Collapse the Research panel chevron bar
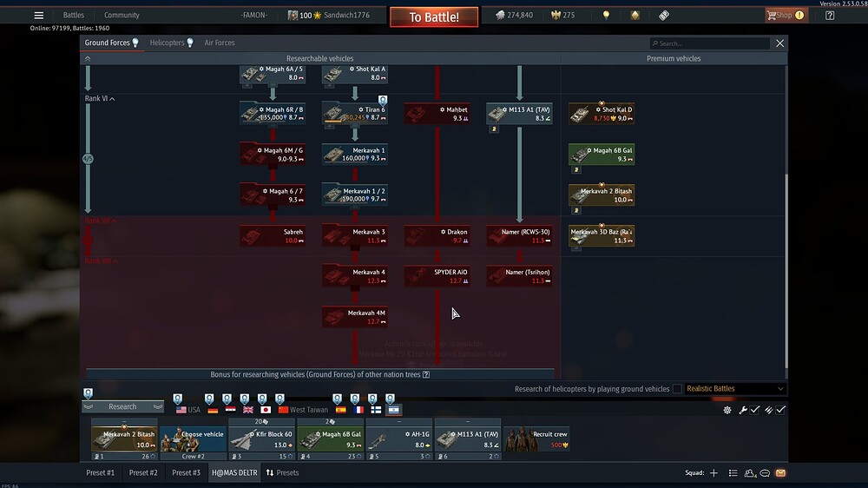868x488 pixels. coord(122,406)
